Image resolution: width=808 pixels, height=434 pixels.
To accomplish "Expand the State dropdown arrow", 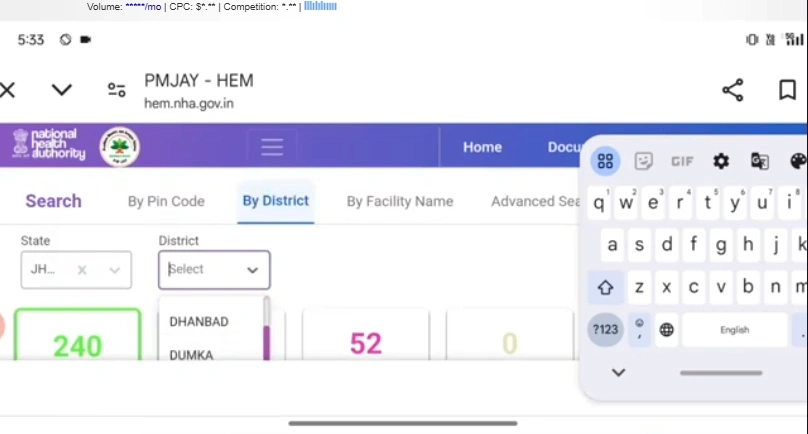I will click(114, 270).
